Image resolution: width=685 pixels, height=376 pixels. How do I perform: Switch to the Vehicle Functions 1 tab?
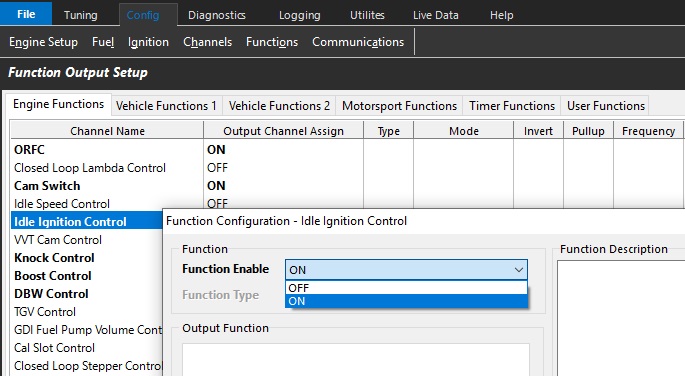coord(166,106)
